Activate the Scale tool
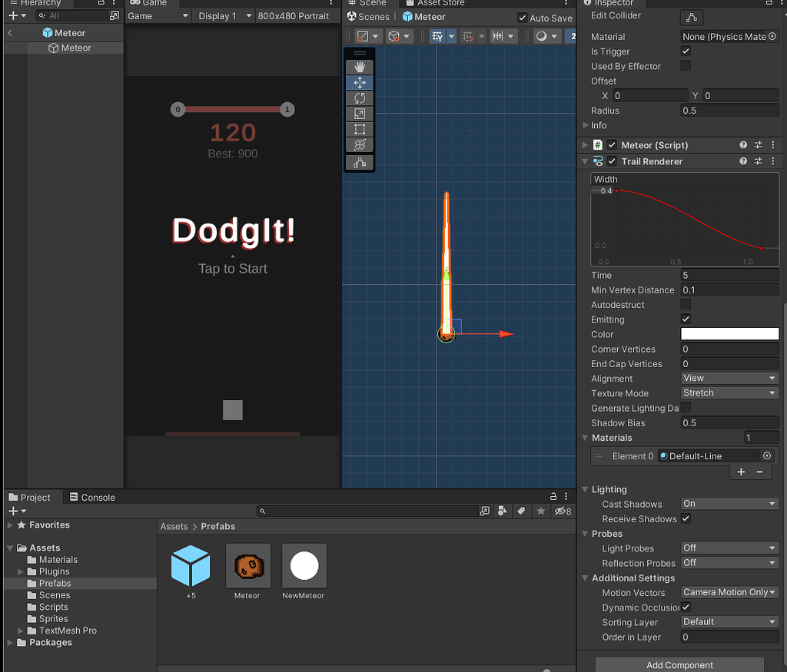Screen dimensions: 787x672 pos(359,113)
